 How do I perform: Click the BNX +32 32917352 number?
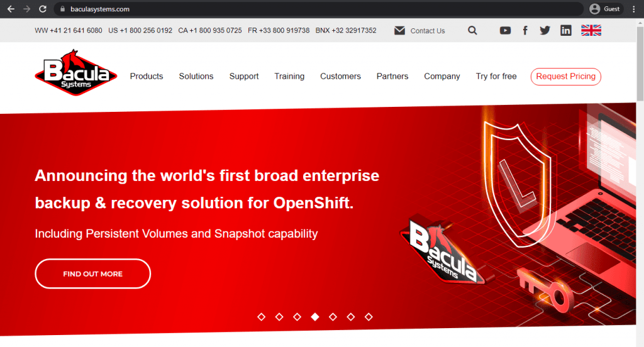(x=346, y=30)
